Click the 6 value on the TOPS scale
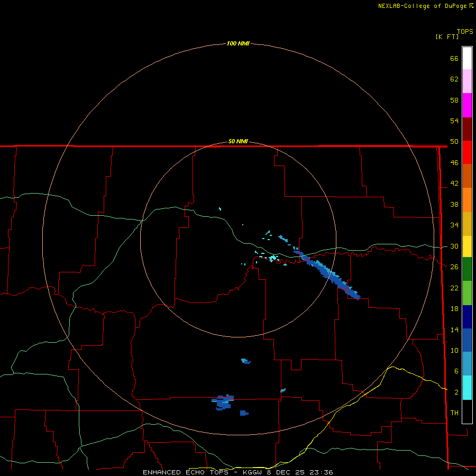The width and height of the screenshot is (476, 476). (x=456, y=371)
